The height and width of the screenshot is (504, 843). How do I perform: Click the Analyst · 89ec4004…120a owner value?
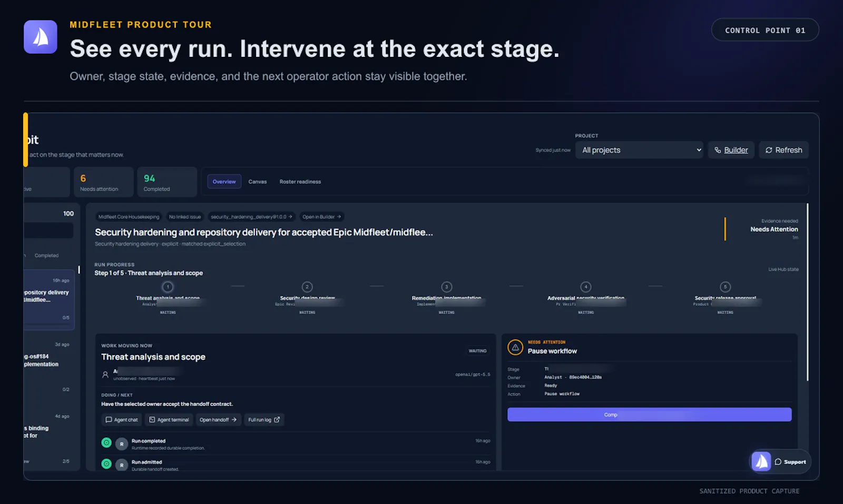tap(573, 377)
